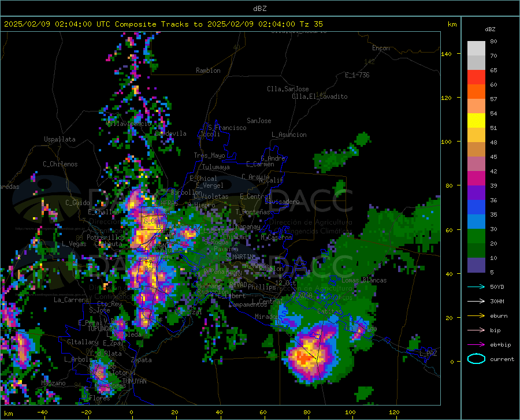520x420 pixels.
Task: Click the 'E_1-736' map label
Action: point(357,75)
